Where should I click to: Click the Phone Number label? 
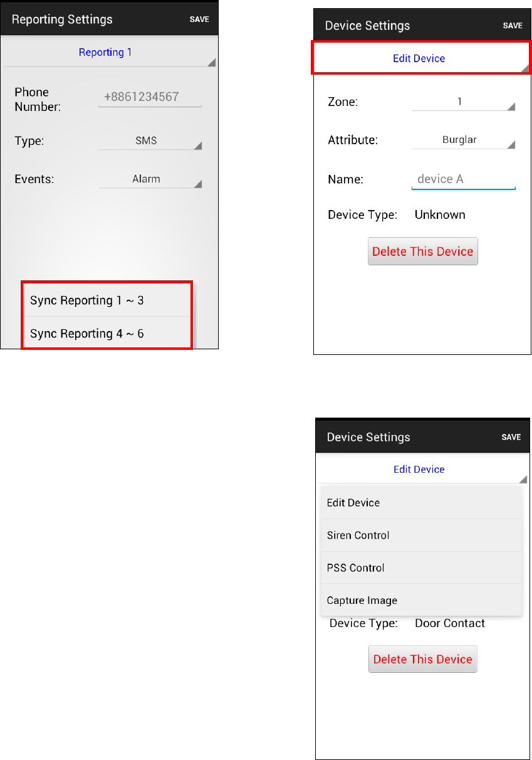point(38,100)
